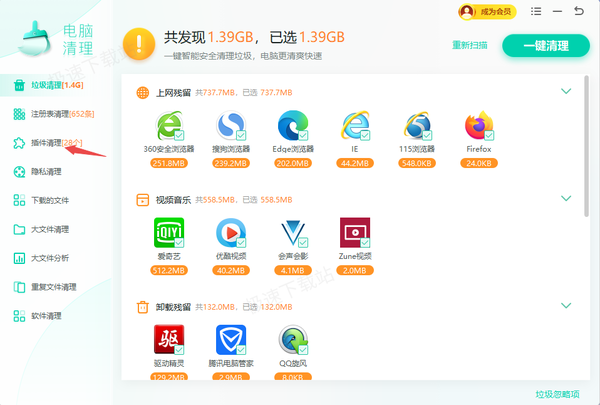Toggle the 爱奇艺 checkbox
Screen dimensions: 600x405
pos(179,242)
